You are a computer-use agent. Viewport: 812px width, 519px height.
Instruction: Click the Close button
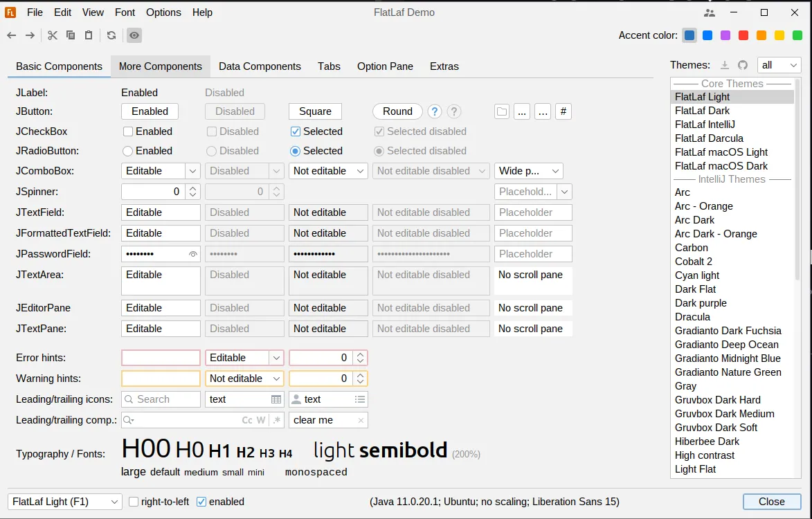pyautogui.click(x=772, y=502)
